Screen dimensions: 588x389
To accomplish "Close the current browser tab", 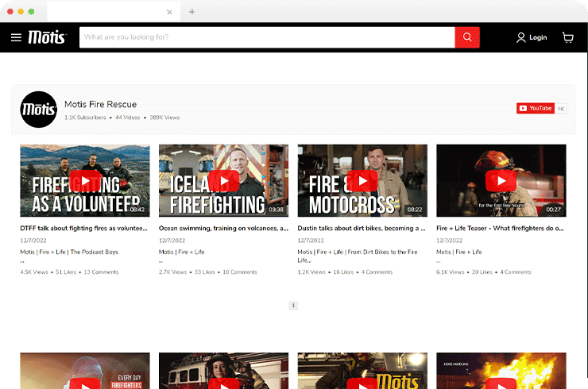I will tap(169, 12).
